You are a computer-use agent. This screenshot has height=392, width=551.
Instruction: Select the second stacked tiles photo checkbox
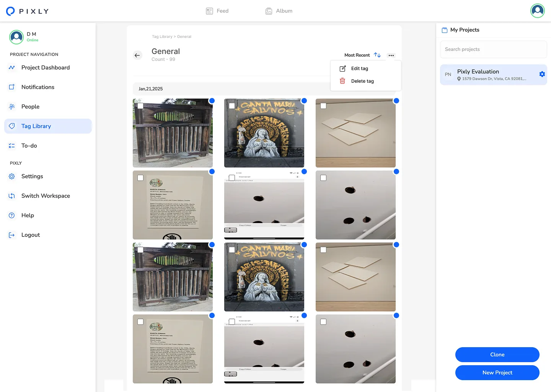coord(323,250)
